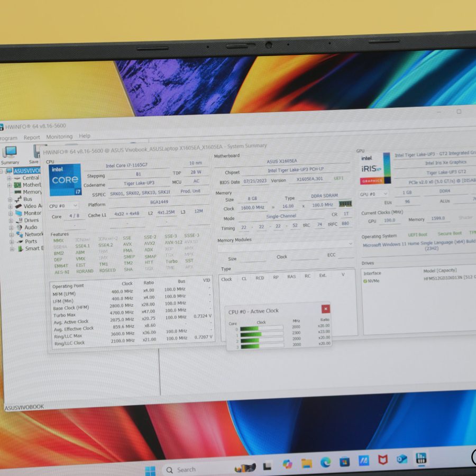This screenshot has width=476, height=476.
Task: Click the "Intel Iris Xe Graphics" GPU name
Action: click(446, 162)
